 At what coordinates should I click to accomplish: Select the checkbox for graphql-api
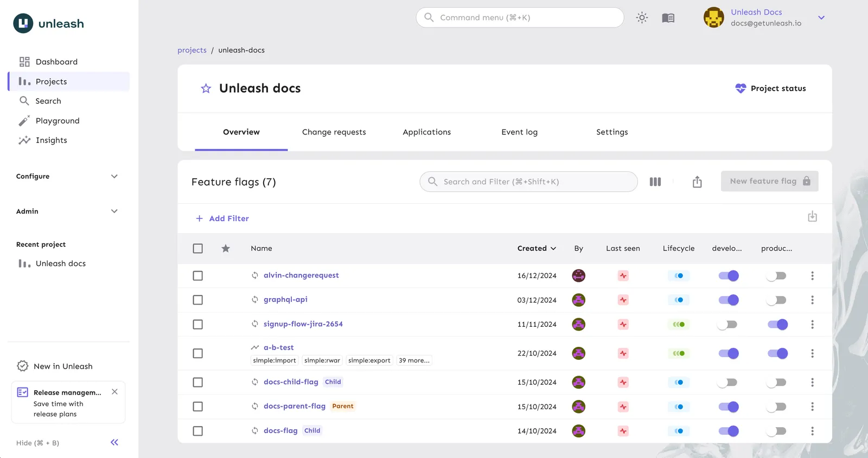(198, 300)
